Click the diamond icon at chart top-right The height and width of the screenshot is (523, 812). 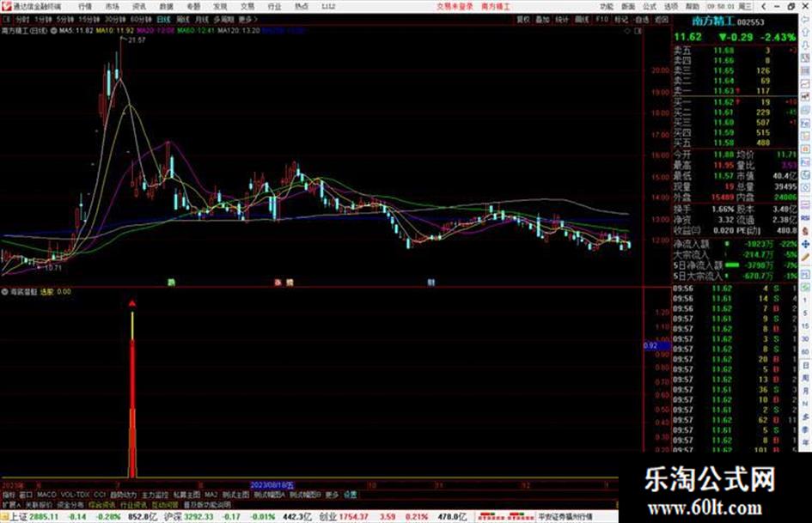(x=627, y=31)
